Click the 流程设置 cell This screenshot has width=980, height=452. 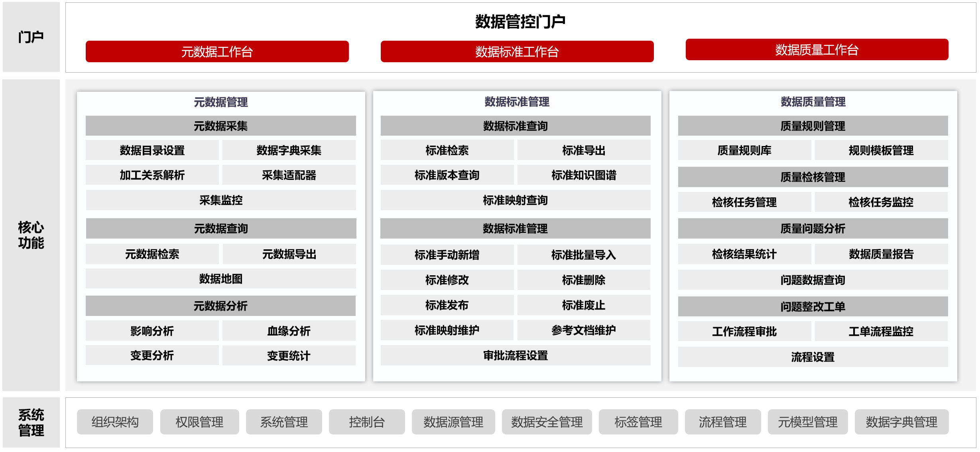(813, 357)
